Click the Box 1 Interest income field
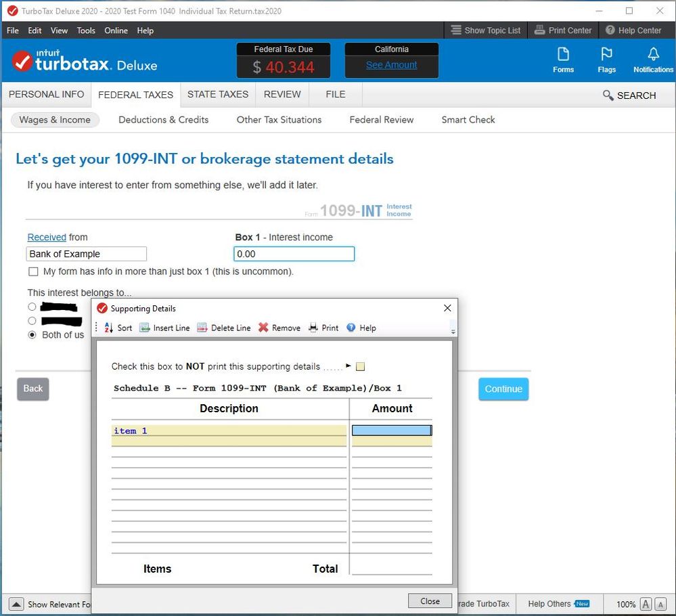 click(x=294, y=254)
